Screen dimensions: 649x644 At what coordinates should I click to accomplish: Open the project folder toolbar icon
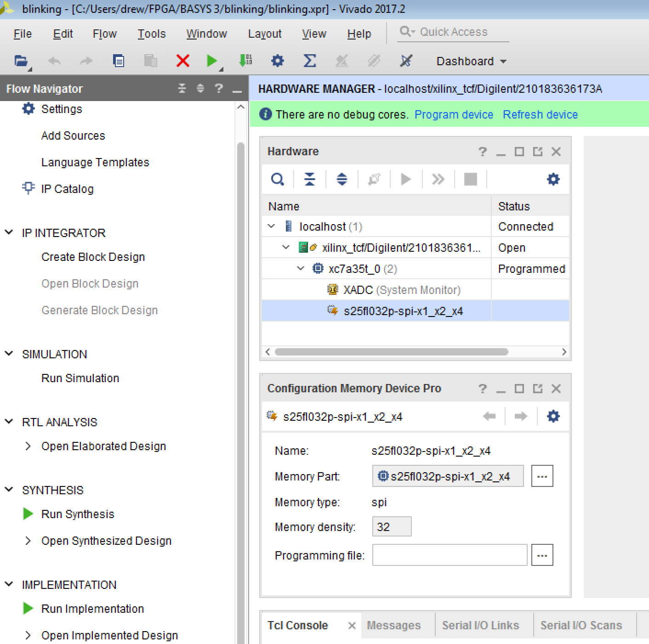pos(21,61)
